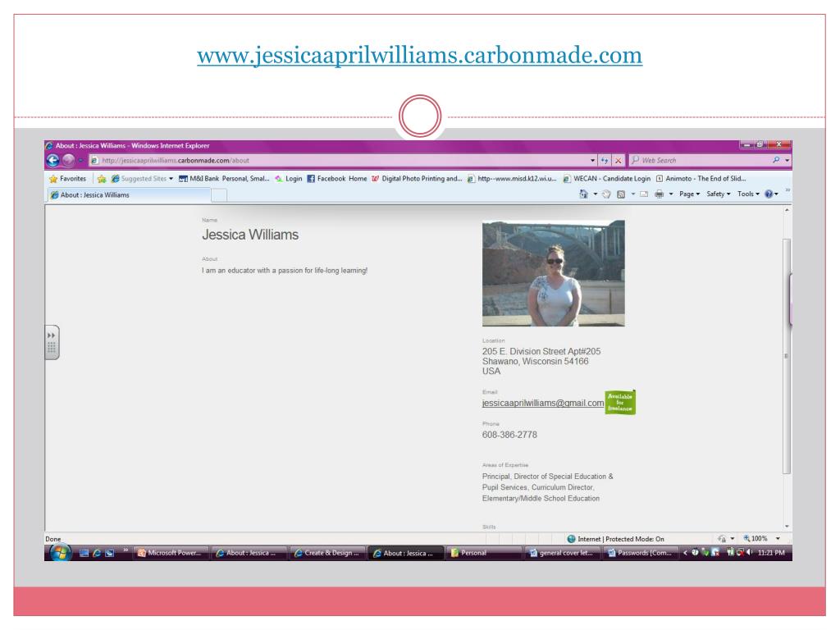
Task: Click the red Stop loading icon
Action: pyautogui.click(x=619, y=160)
